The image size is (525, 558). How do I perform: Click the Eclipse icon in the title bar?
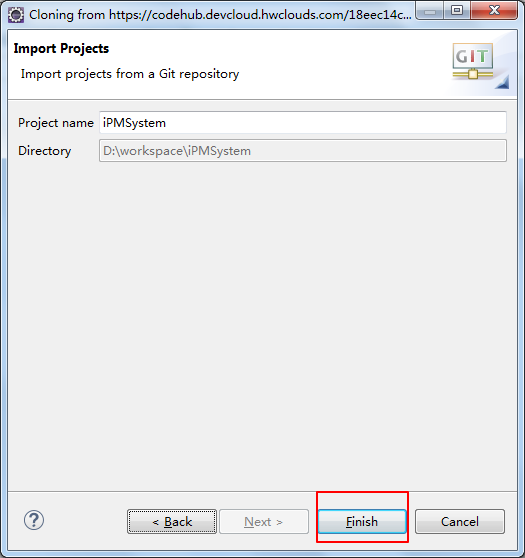[16, 15]
